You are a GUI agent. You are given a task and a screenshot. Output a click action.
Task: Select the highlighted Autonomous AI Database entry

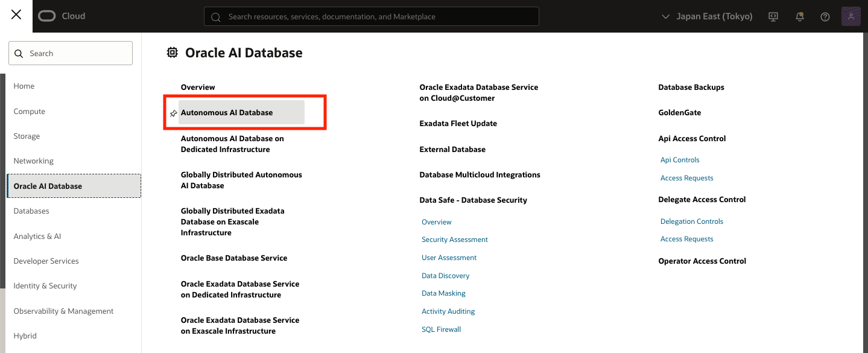coord(226,112)
